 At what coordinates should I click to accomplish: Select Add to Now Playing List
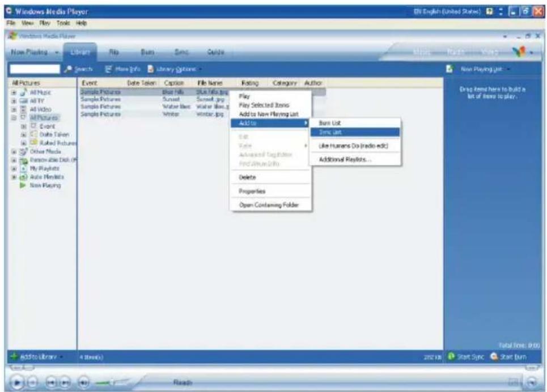[x=271, y=114]
